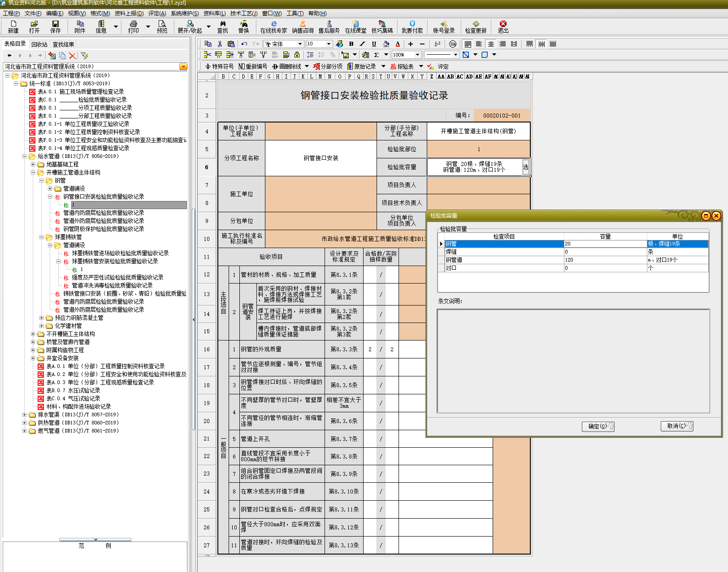Open the 替换 replace tool
This screenshot has width=728, height=572.
(x=243, y=26)
